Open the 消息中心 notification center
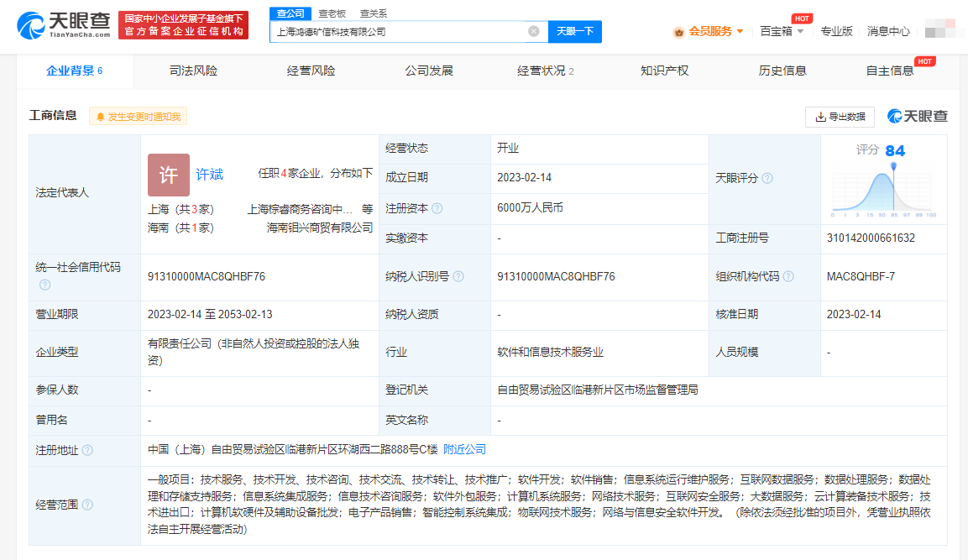This screenshot has height=560, width=968. click(887, 30)
